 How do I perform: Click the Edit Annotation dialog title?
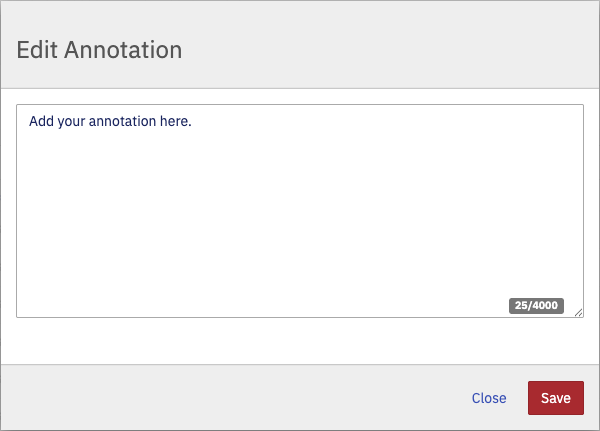click(99, 50)
